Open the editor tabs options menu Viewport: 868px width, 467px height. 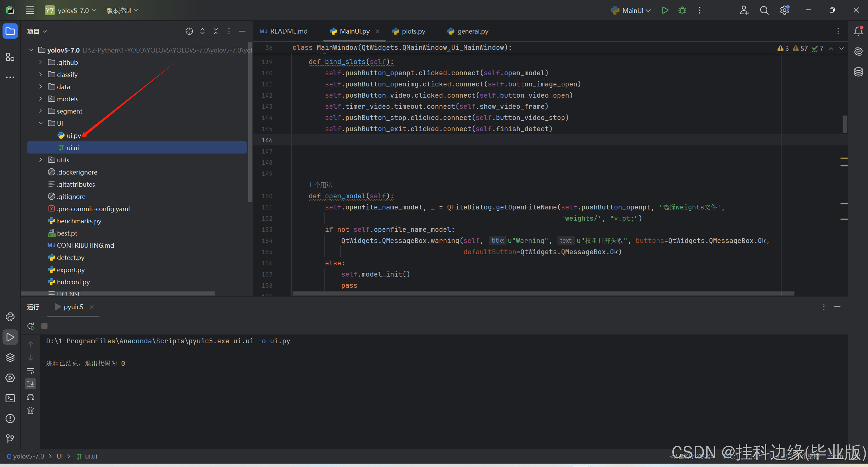pos(838,31)
